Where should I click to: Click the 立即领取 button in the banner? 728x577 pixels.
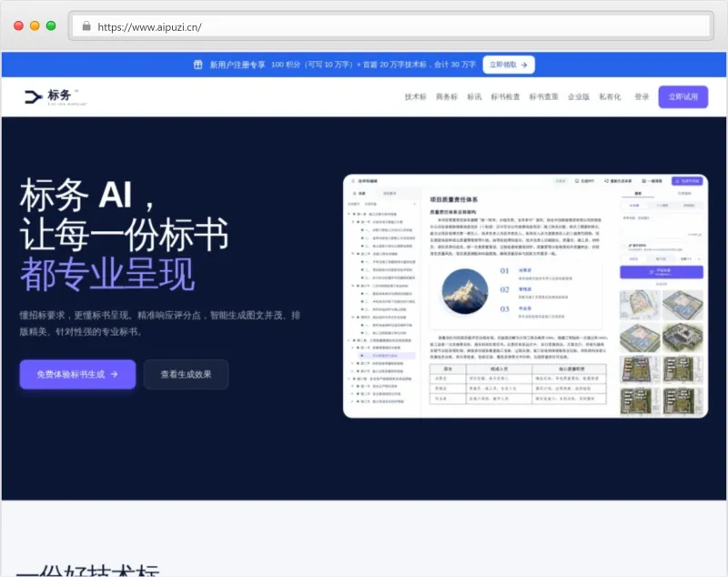point(509,65)
